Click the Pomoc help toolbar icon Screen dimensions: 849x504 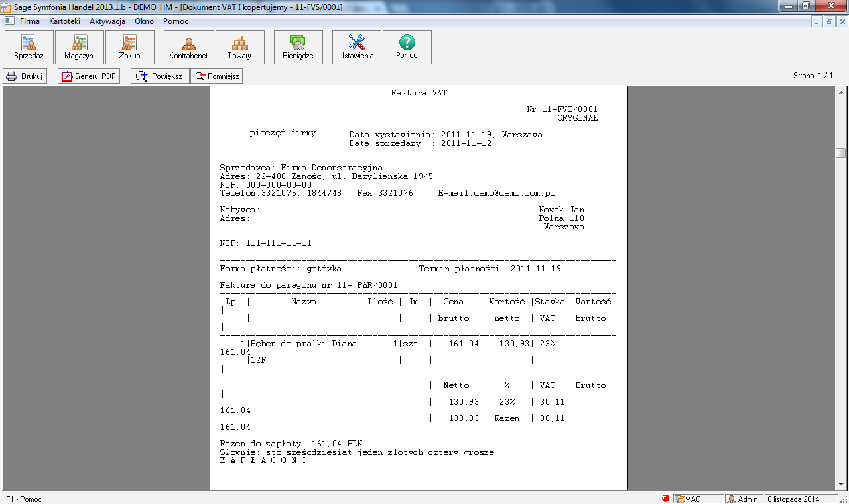click(x=407, y=47)
